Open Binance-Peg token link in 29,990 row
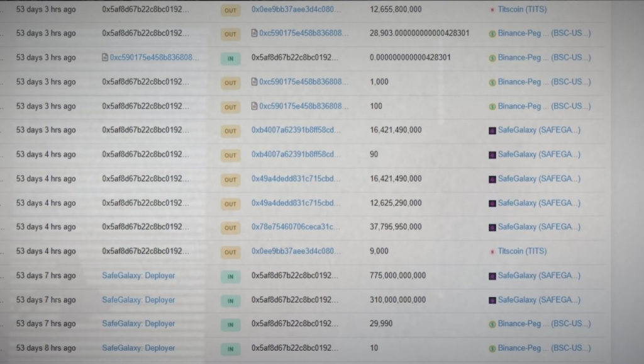 coord(544,324)
